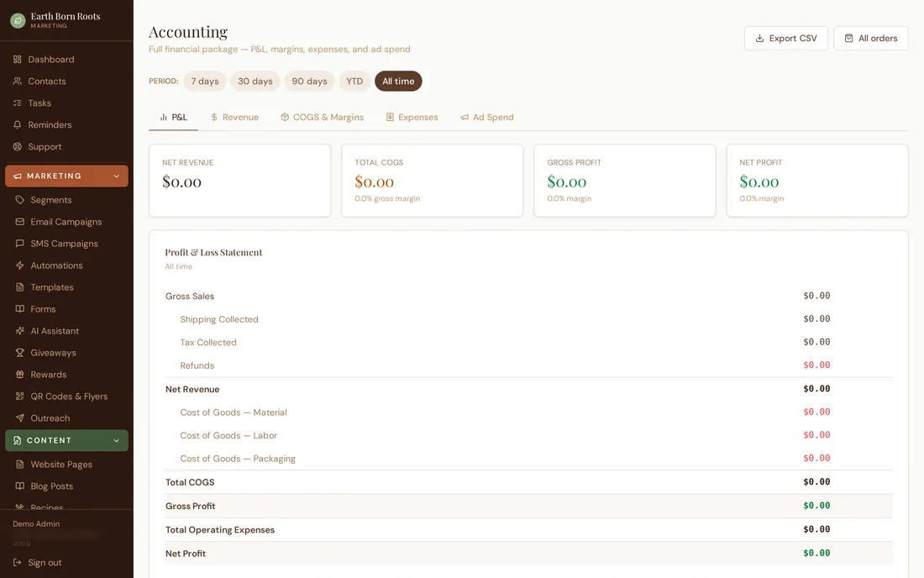Viewport: 924px width, 578px height.
Task: Open the Ad Spend tab
Action: click(x=486, y=118)
